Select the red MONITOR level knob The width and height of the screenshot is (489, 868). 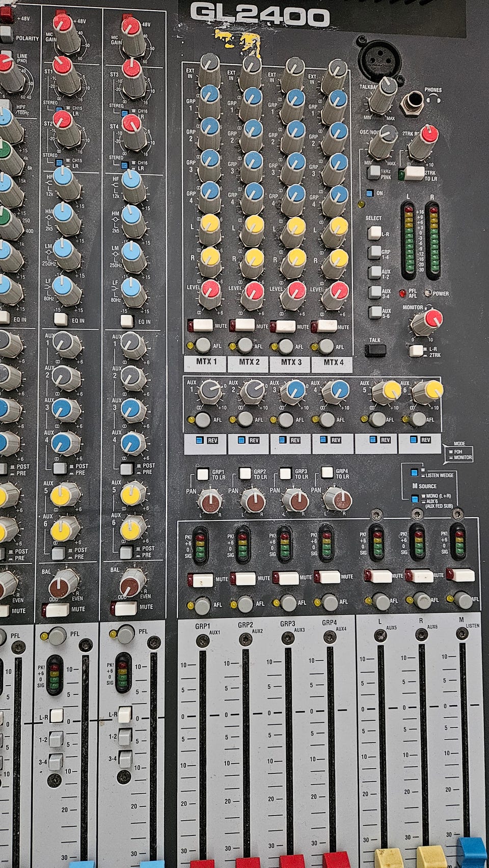[426, 322]
